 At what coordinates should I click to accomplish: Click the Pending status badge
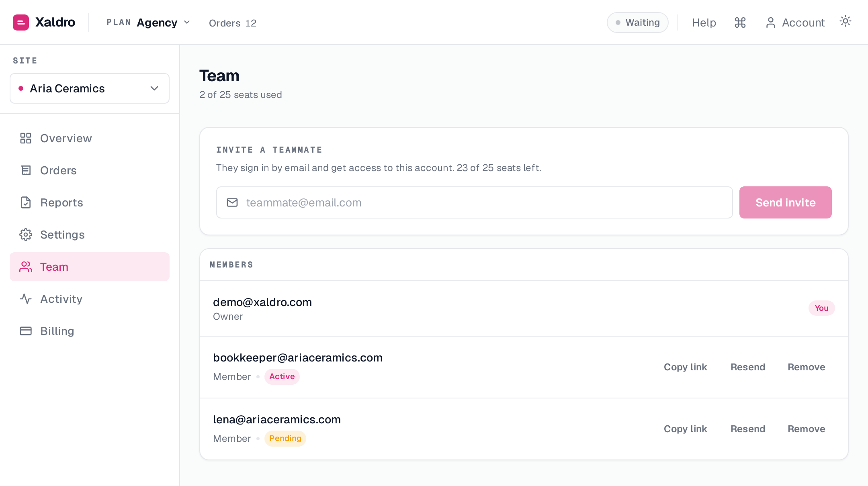(x=285, y=438)
